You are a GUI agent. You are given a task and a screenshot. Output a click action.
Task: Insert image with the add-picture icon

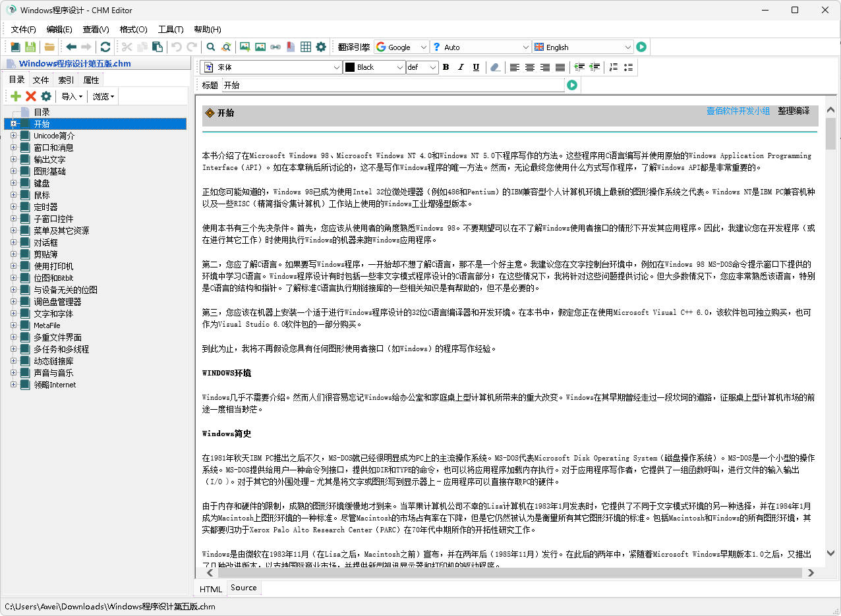point(245,47)
